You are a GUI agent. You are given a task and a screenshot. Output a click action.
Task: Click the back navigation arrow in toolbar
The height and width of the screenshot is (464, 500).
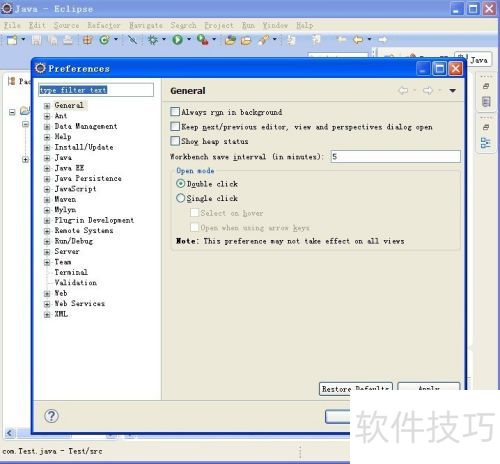357,40
